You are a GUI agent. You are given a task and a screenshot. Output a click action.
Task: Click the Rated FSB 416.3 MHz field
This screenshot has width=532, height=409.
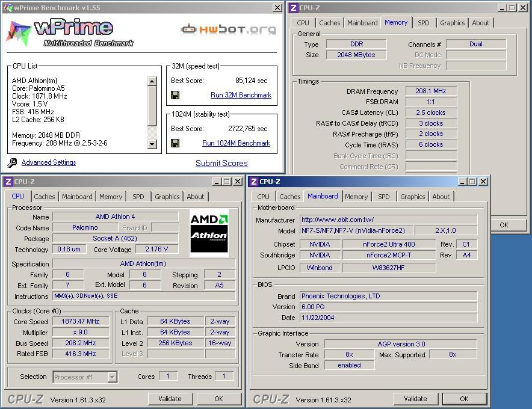coord(81,354)
